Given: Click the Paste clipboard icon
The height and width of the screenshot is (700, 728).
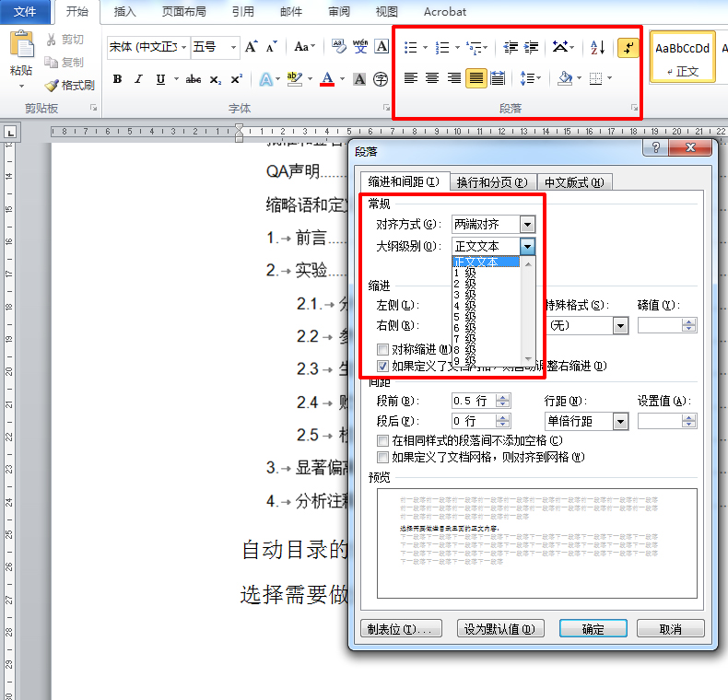Looking at the screenshot, I should point(21,44).
